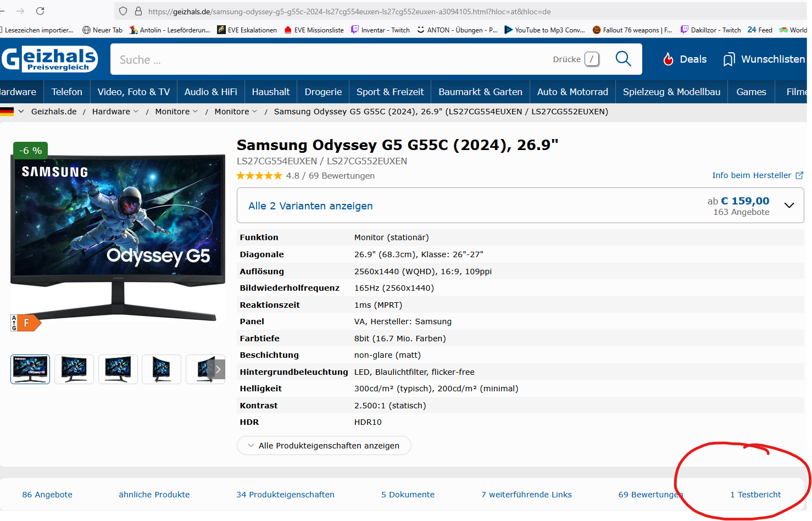The height and width of the screenshot is (521, 812).
Task: Click Geizhals.de breadcrumb link
Action: [54, 112]
